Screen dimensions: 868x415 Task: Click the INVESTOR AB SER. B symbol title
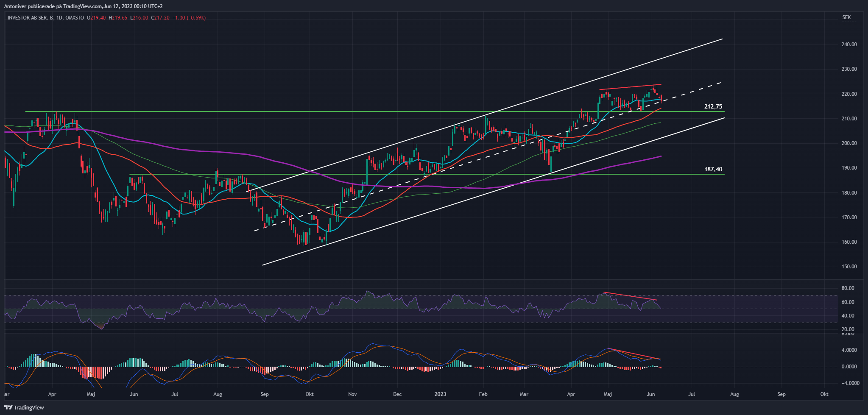31,18
